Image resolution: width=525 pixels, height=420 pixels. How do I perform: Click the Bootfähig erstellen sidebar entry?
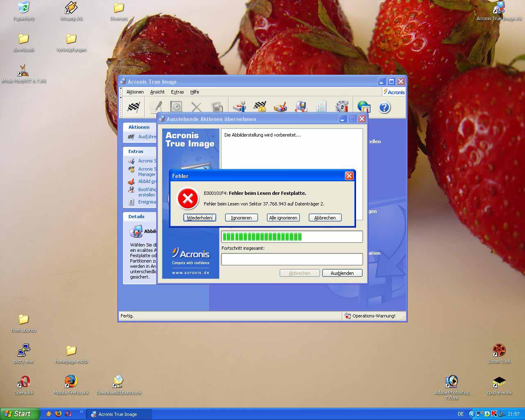142,192
